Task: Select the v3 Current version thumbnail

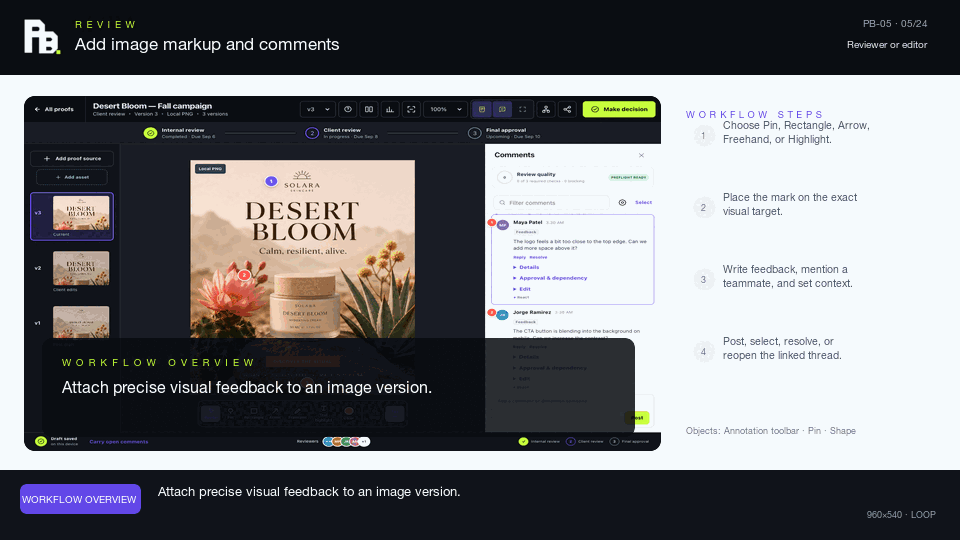Action: coord(72,216)
